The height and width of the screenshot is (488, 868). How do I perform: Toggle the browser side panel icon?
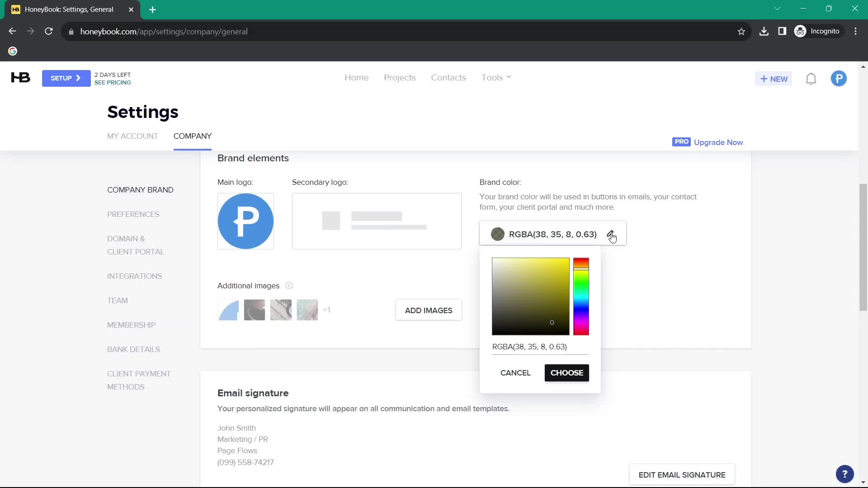click(x=782, y=31)
